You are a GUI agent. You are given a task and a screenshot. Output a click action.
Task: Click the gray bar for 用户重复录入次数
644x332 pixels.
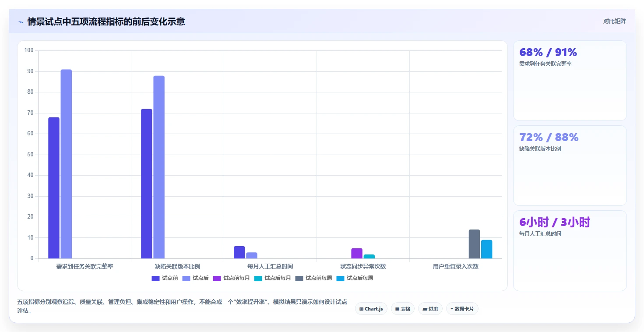coord(474,244)
